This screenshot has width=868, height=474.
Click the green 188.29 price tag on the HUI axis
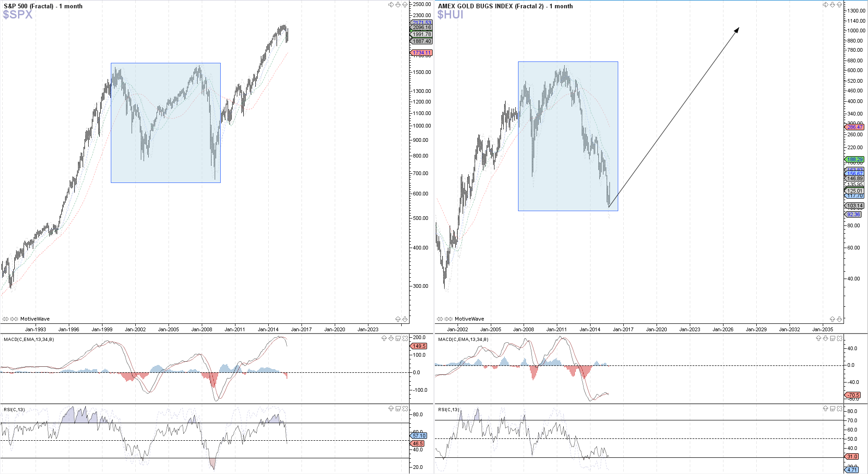[854, 159]
